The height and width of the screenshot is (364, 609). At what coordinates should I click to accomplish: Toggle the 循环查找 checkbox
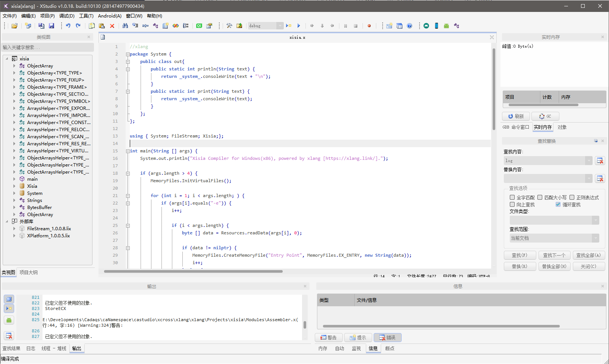coord(558,205)
